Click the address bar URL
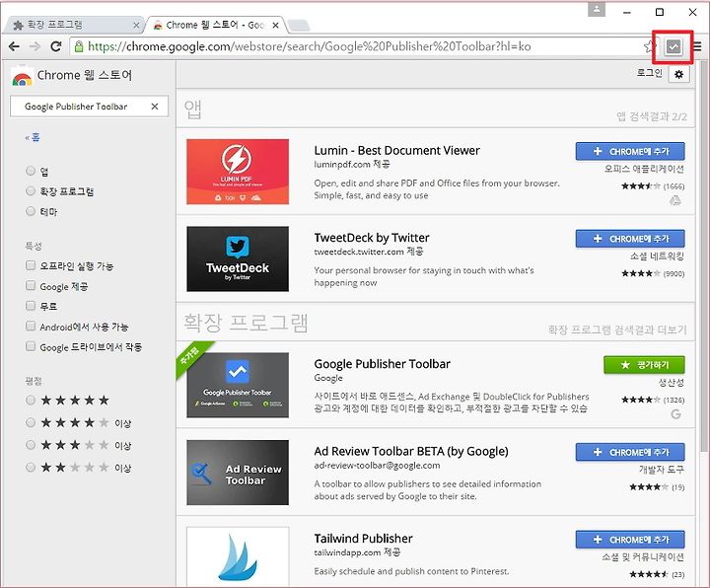The image size is (710, 588). tap(310, 46)
